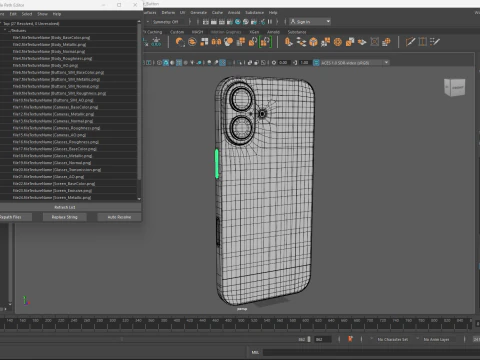Click the orange wheel-shaped shelf icon
The width and height of the screenshot is (480, 360).
338,42
